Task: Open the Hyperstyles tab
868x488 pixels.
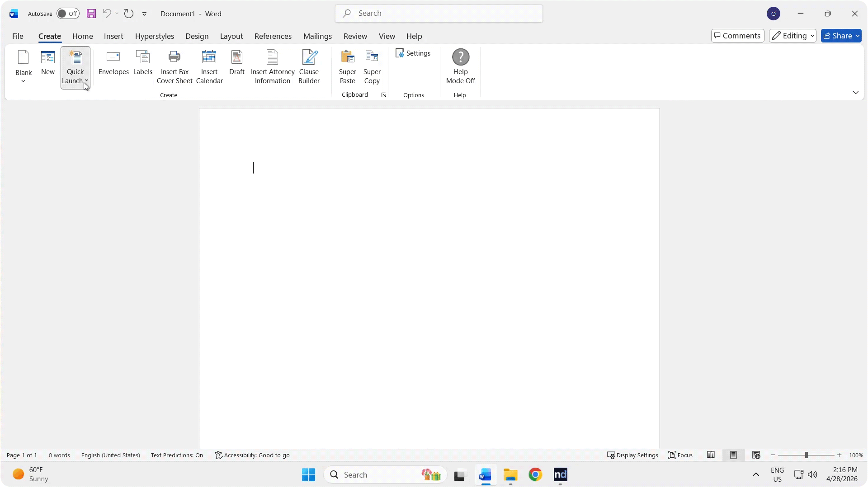Action: point(155,36)
